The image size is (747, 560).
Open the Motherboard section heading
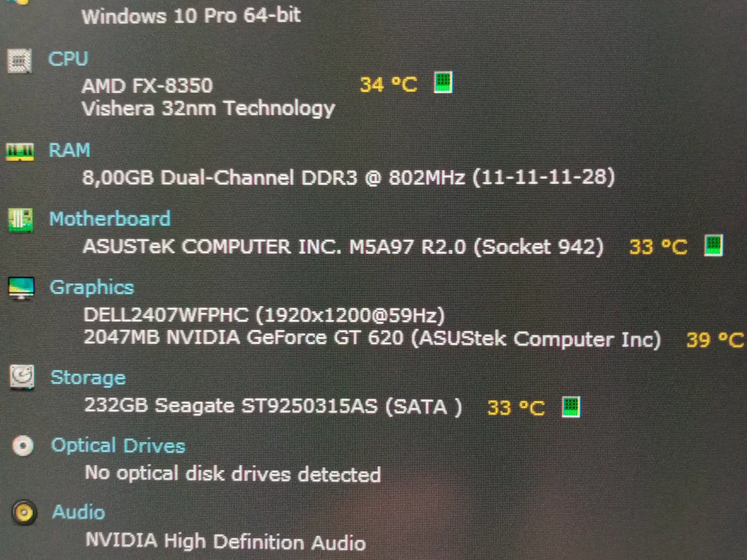110,219
